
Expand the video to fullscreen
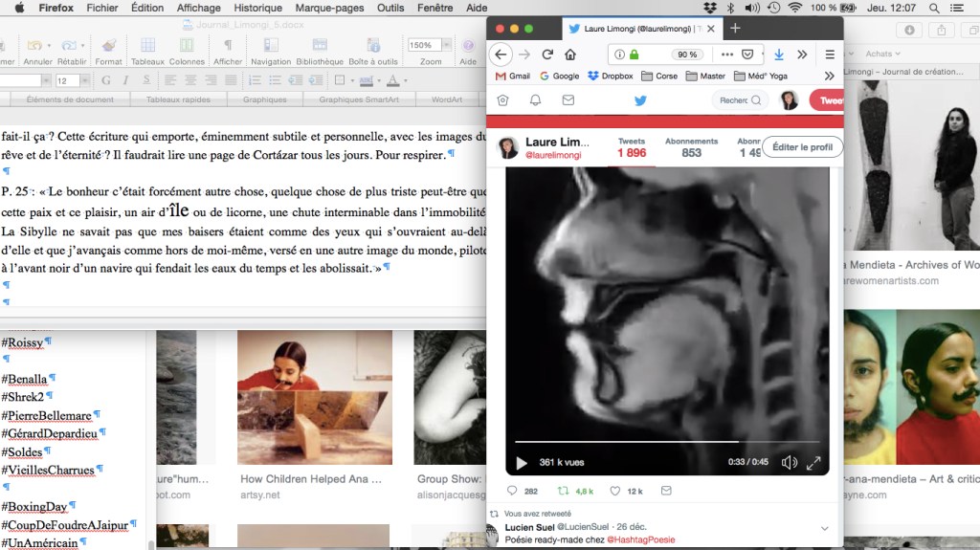click(x=813, y=463)
